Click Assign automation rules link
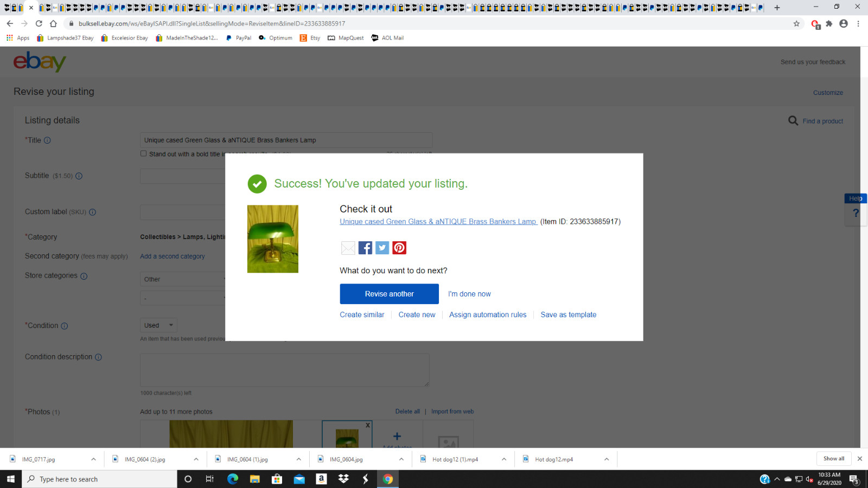868x488 pixels. point(488,314)
